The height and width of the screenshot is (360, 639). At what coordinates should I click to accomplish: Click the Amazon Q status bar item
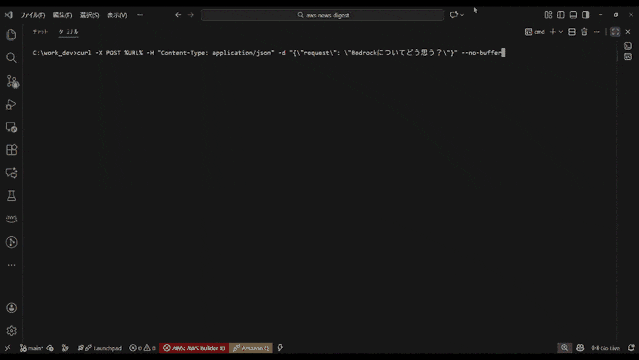coord(251,348)
